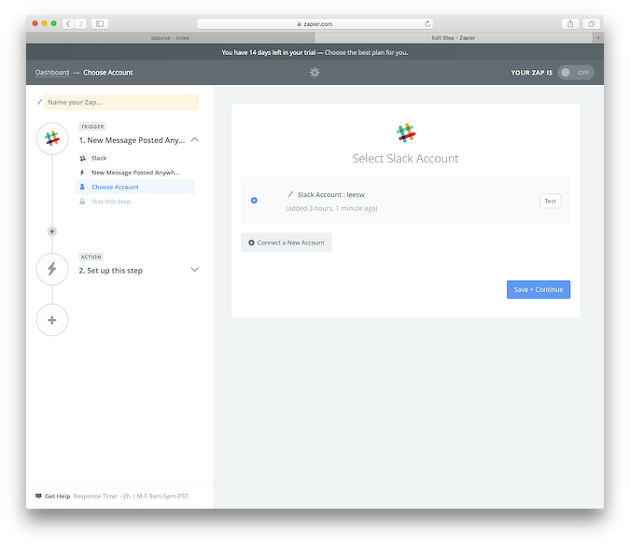Click the Get Help chat icon
Viewport: 630px width, 546px height.
39,496
